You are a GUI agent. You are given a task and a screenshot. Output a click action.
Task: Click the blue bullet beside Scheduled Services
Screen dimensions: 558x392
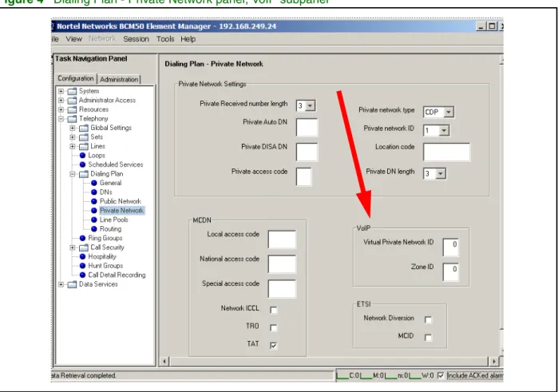pyautogui.click(x=82, y=164)
